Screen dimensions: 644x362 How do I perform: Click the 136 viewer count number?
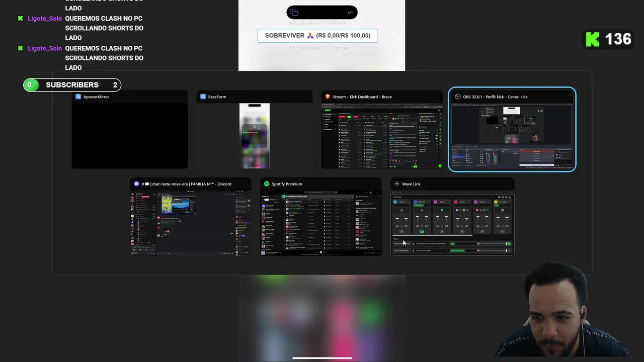pyautogui.click(x=618, y=39)
